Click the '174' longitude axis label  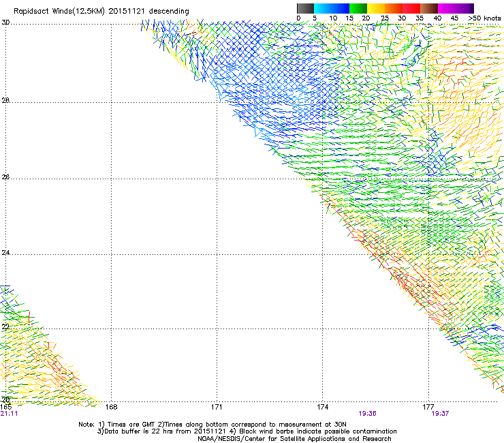click(x=322, y=407)
